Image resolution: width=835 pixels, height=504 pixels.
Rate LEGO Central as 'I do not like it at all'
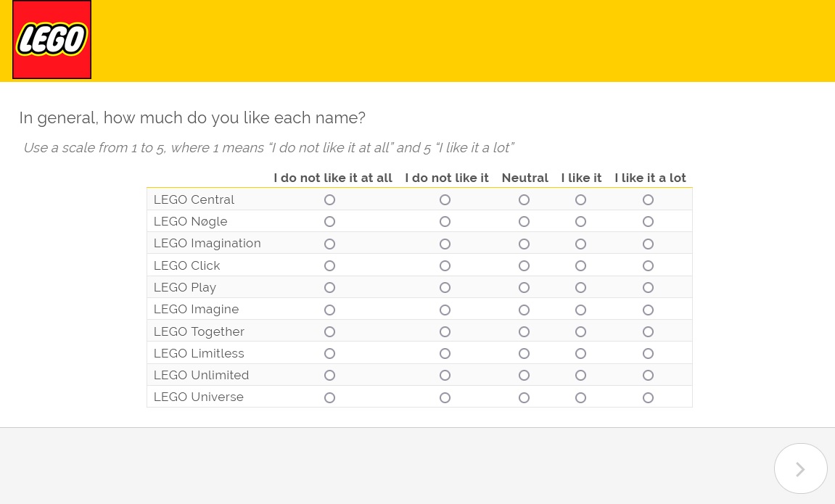pyautogui.click(x=329, y=199)
